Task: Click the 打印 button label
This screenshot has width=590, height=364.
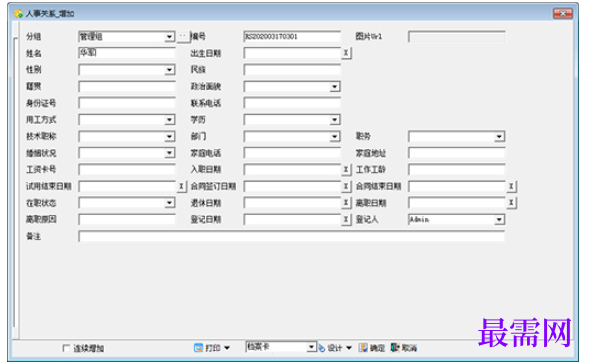Action: point(213,348)
